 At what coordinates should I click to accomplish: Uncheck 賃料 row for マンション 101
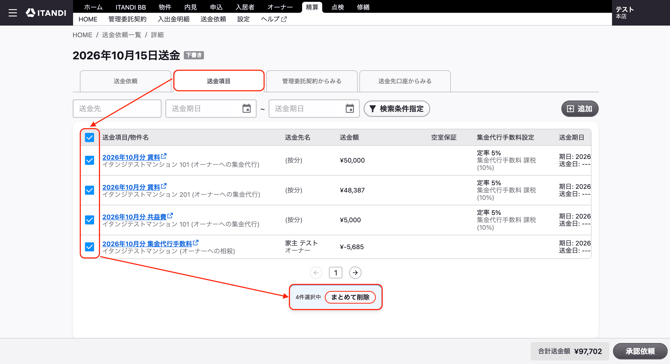(x=89, y=160)
